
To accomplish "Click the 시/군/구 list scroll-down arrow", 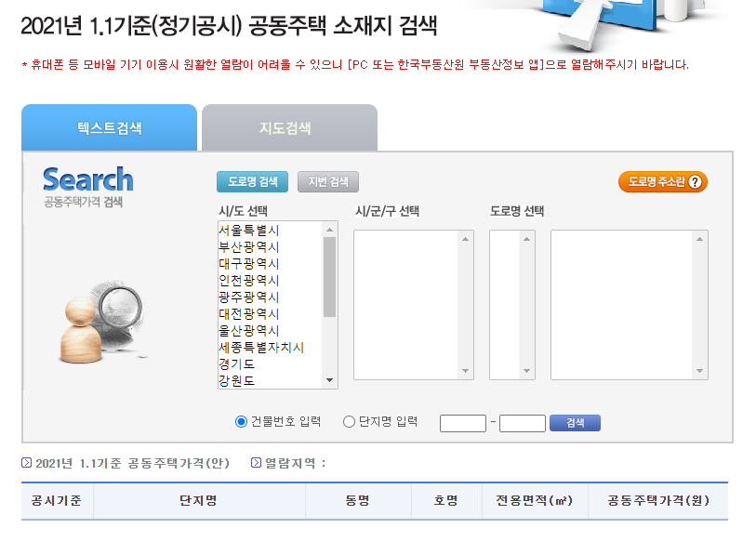I will (x=465, y=371).
